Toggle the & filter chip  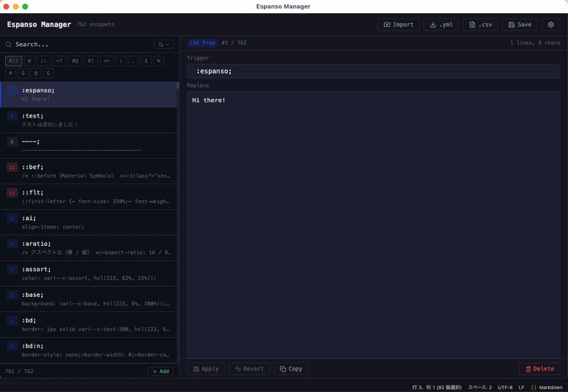tap(23, 73)
